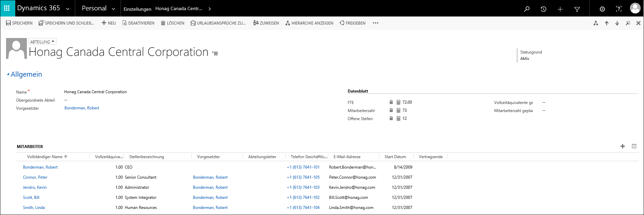The height and width of the screenshot is (215, 644).
Task: Expand the Dynamics 365 dropdown
Action: pyautogui.click(x=68, y=9)
